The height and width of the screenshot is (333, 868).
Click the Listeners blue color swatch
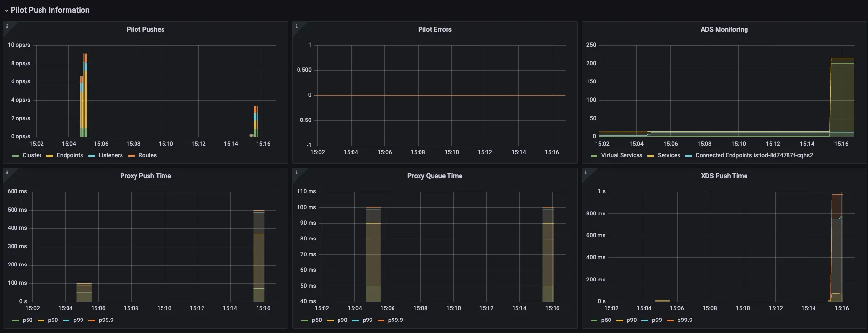tap(92, 156)
